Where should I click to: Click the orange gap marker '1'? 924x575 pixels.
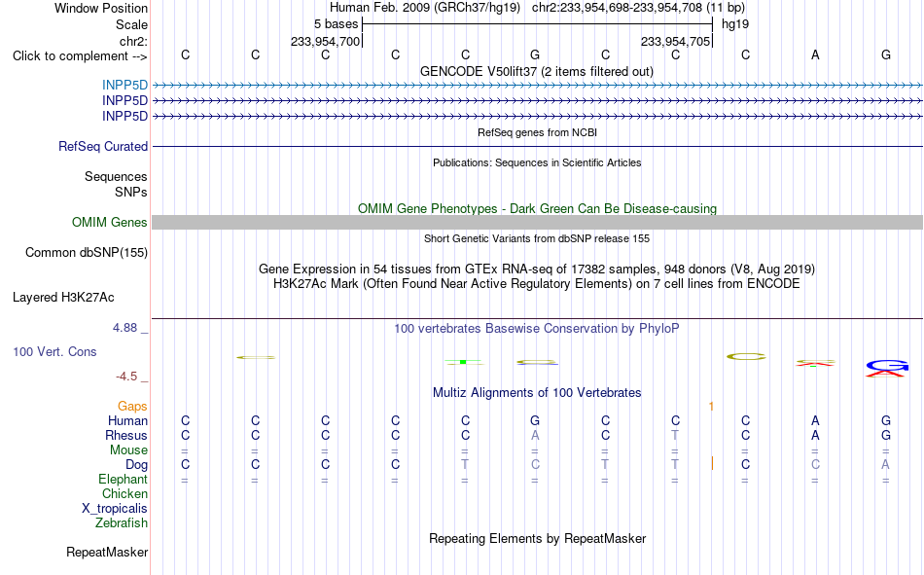point(711,407)
